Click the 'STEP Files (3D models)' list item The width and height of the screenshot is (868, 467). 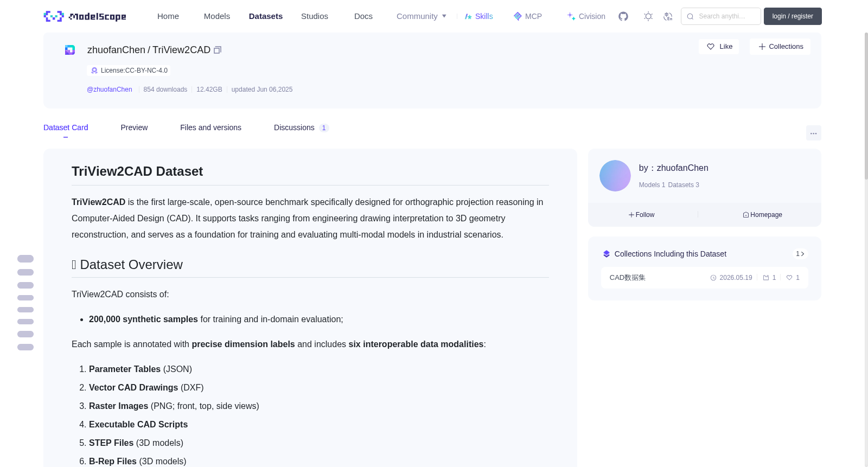[136, 443]
